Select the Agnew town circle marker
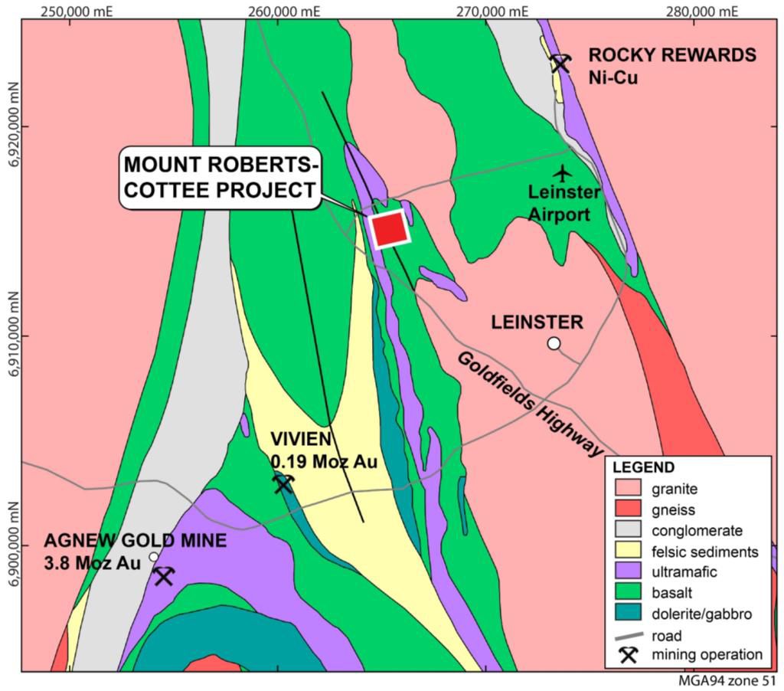The width and height of the screenshot is (784, 691). (x=154, y=557)
